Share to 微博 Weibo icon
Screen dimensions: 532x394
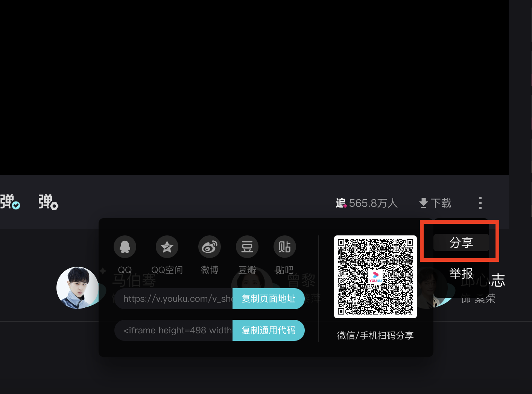tap(210, 247)
